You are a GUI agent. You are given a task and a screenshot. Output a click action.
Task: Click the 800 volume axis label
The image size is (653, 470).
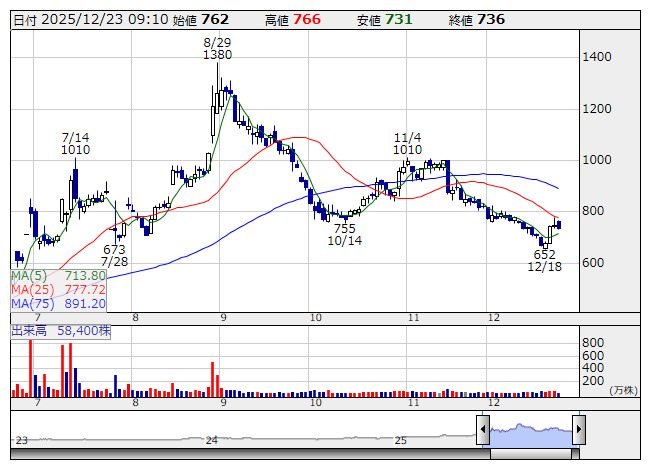click(x=593, y=343)
